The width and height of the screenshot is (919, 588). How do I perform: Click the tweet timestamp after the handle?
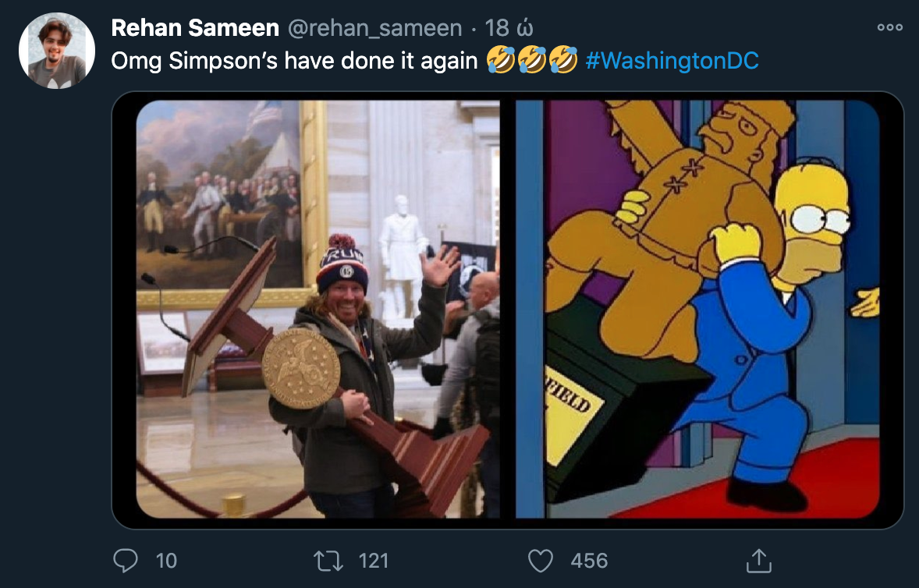pyautogui.click(x=509, y=28)
